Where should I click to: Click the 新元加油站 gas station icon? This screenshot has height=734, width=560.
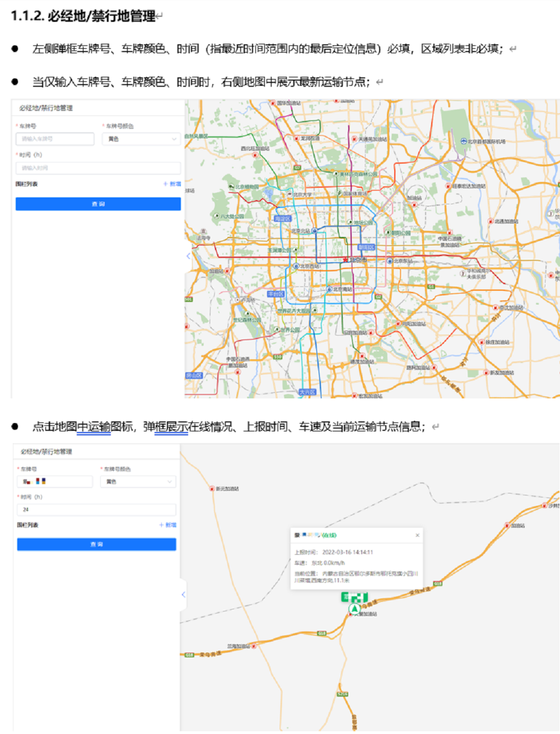(212, 489)
